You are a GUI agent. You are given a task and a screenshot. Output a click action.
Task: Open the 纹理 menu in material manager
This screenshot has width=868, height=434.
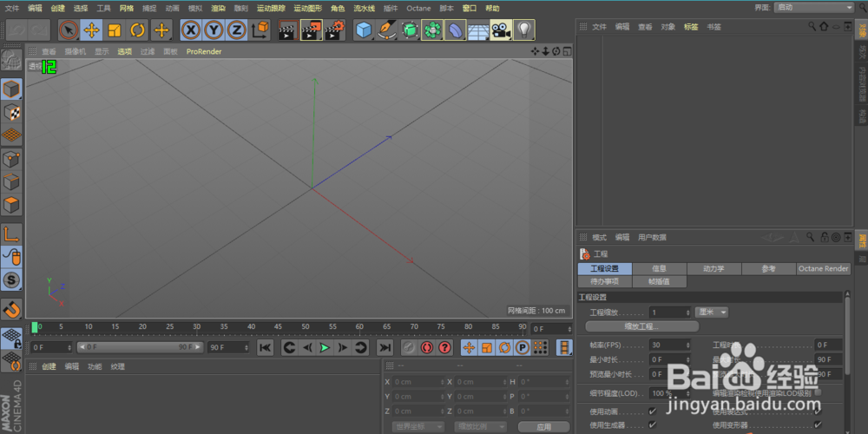(x=117, y=366)
